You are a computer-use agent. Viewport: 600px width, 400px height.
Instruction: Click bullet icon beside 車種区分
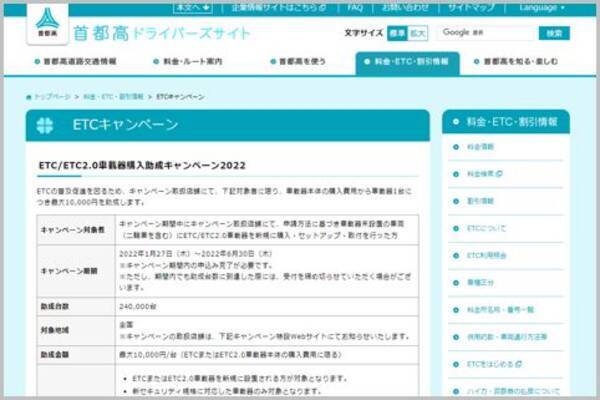click(456, 283)
